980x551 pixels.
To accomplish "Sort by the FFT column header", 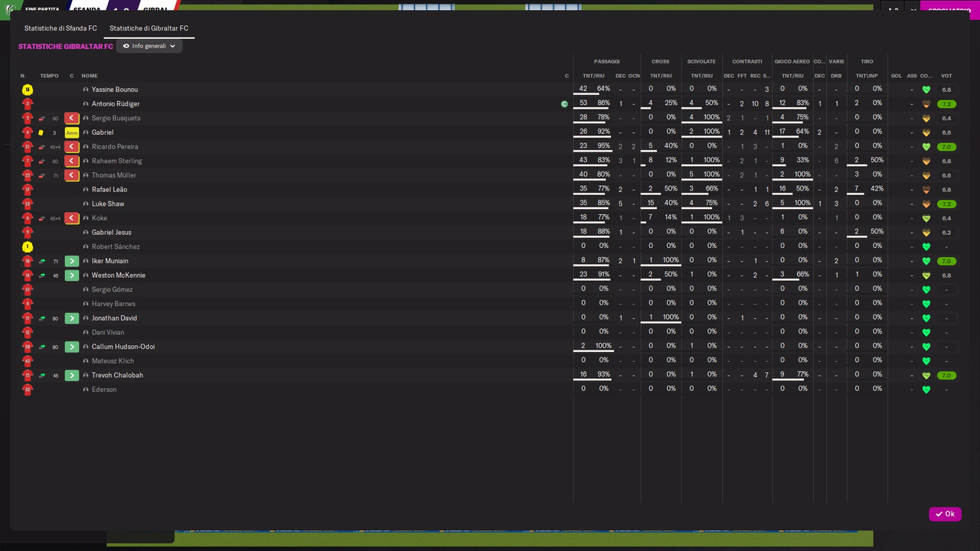I will (742, 76).
